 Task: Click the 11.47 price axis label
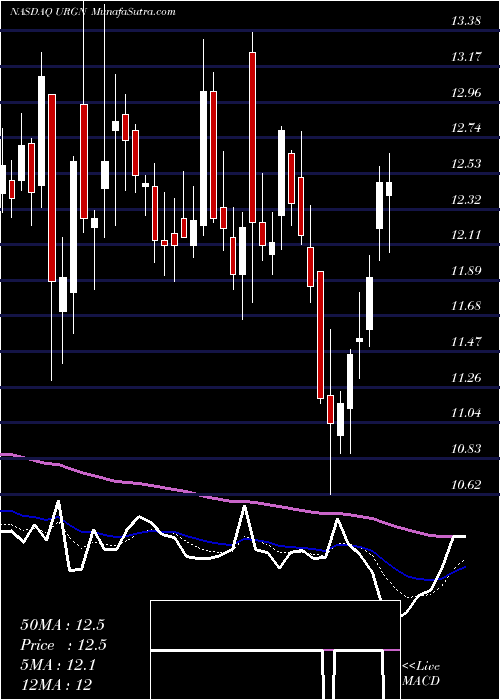click(x=467, y=342)
